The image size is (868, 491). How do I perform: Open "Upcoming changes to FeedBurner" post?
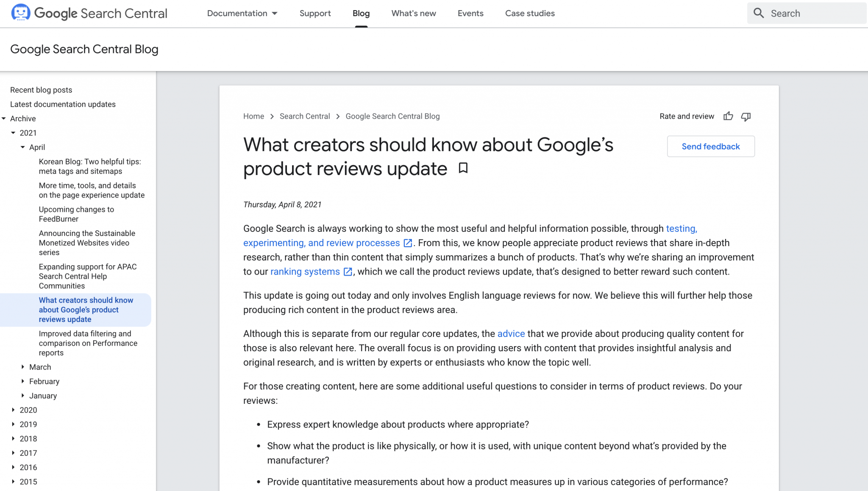click(76, 214)
